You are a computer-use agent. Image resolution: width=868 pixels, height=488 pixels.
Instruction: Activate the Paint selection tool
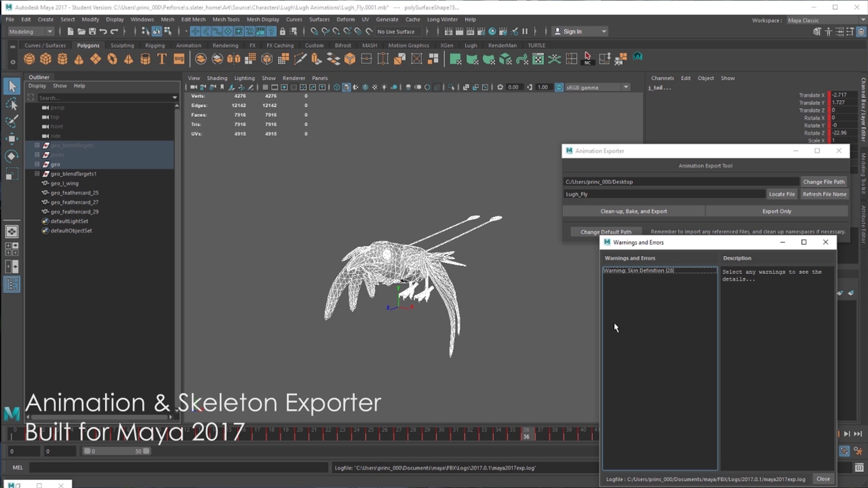click(x=12, y=121)
